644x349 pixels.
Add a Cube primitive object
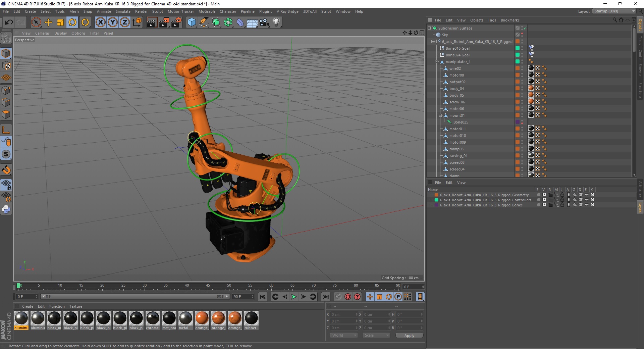pyautogui.click(x=192, y=22)
